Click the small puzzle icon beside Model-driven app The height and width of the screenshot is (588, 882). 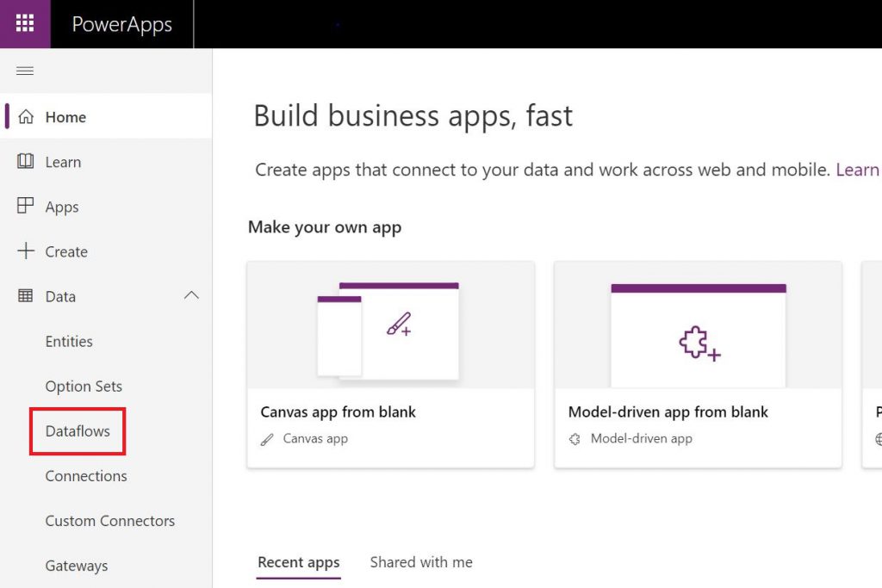pos(575,439)
